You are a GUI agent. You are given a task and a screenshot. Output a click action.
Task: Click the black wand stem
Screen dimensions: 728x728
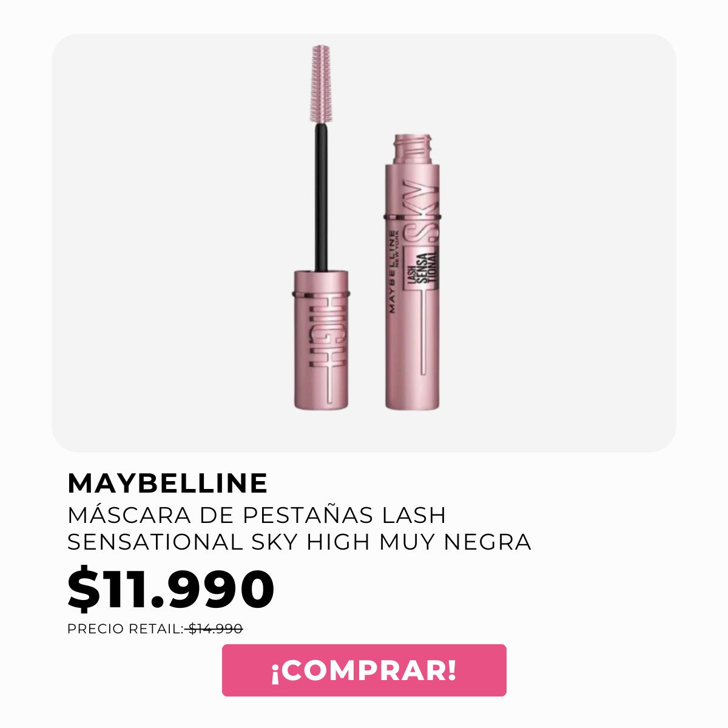pos(322,196)
